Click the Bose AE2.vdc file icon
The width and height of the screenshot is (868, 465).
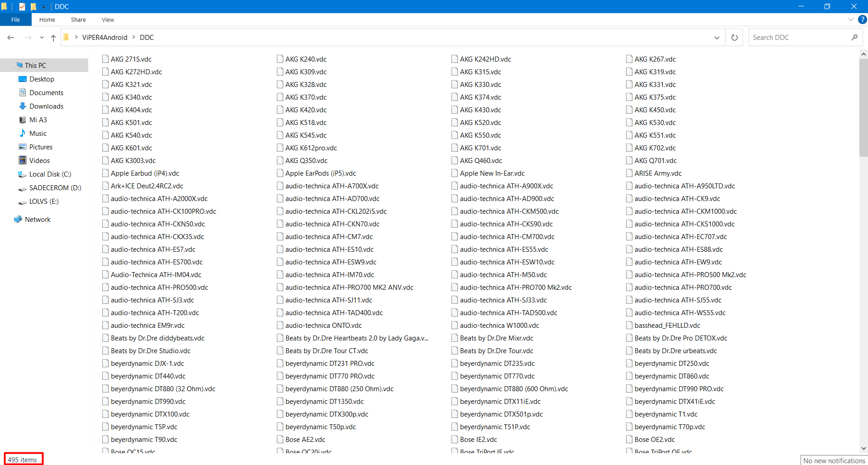[x=280, y=439]
